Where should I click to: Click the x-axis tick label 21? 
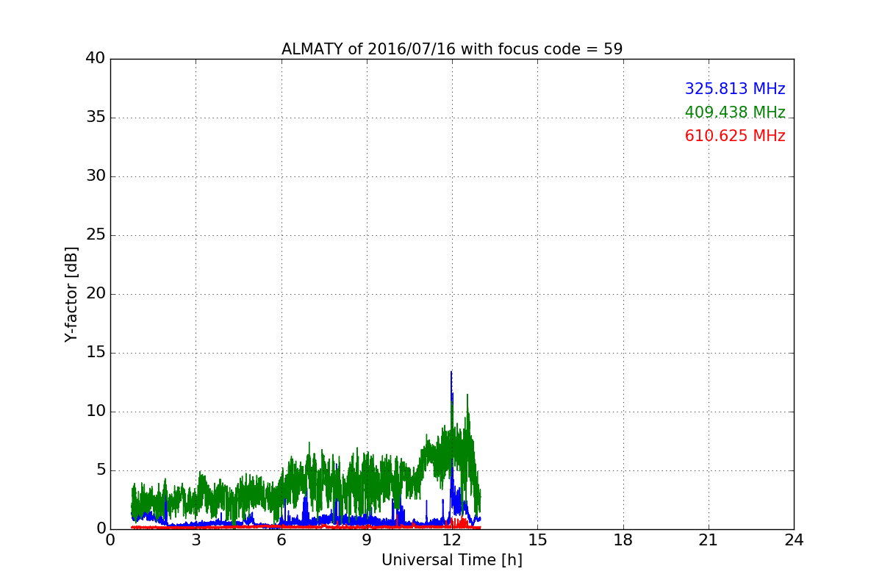[709, 540]
